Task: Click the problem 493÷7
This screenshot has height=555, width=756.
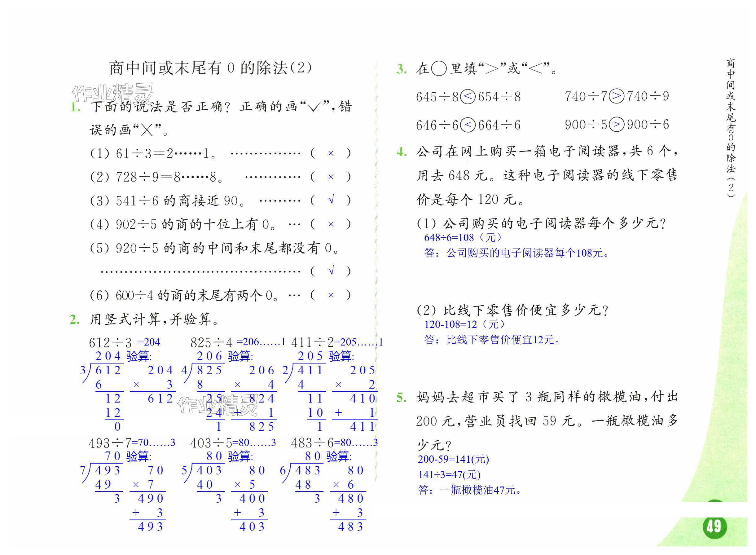Action: (110, 443)
